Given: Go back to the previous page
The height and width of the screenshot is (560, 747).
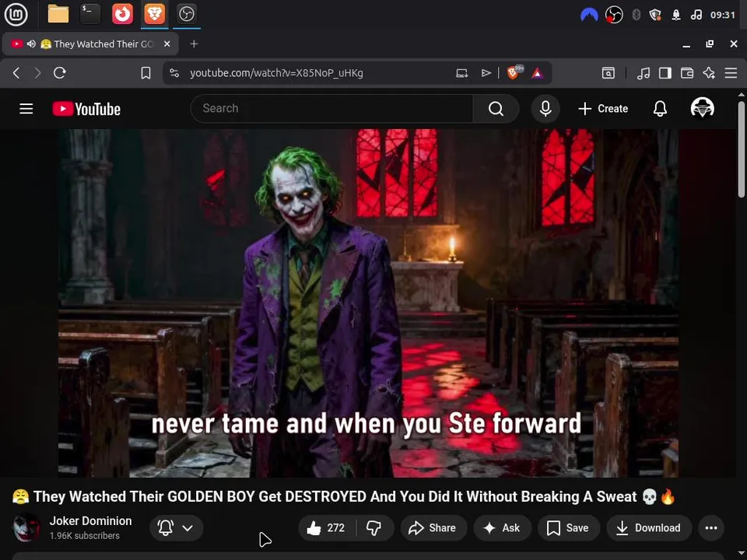Looking at the screenshot, I should [16, 73].
